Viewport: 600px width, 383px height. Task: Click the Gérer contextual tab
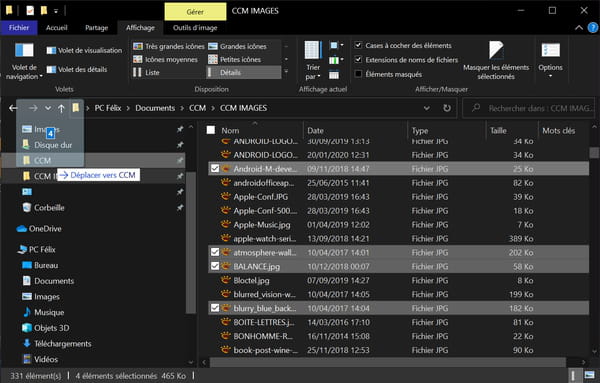[x=195, y=12]
